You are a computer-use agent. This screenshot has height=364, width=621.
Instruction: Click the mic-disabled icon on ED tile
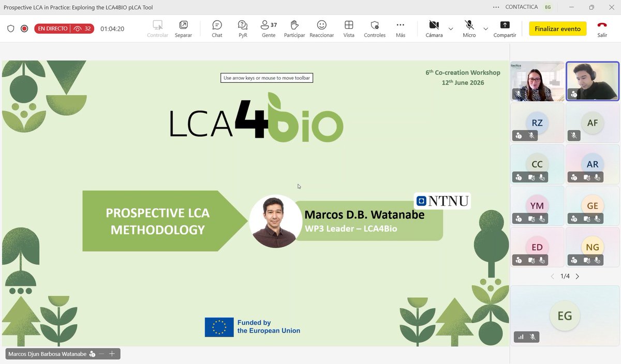pos(542,260)
